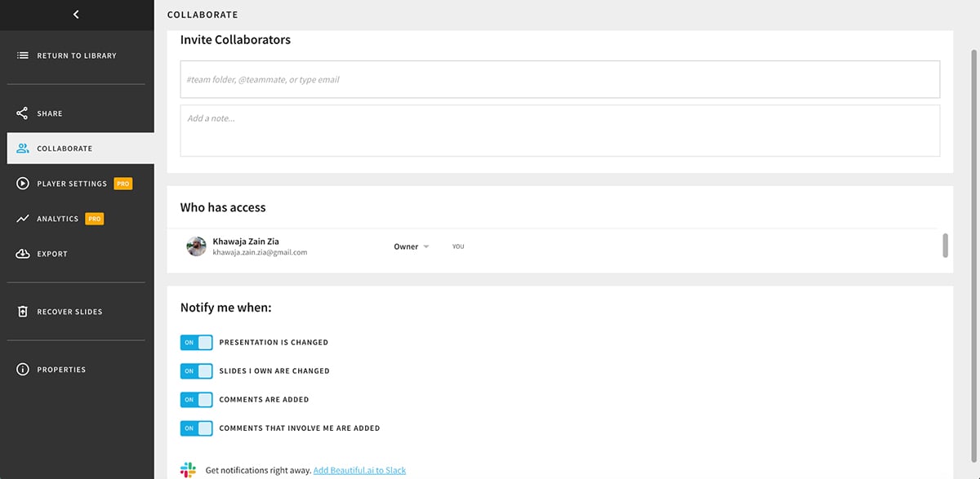
Task: Click the back chevron arrow in sidebar
Action: (x=76, y=15)
